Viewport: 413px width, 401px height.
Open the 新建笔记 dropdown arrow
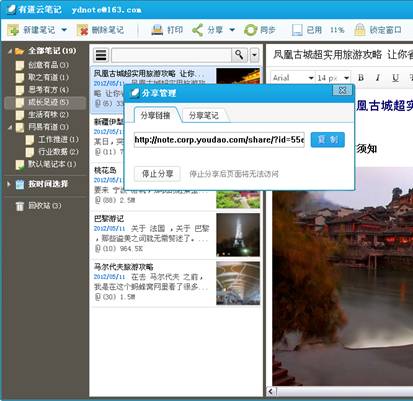pyautogui.click(x=64, y=30)
